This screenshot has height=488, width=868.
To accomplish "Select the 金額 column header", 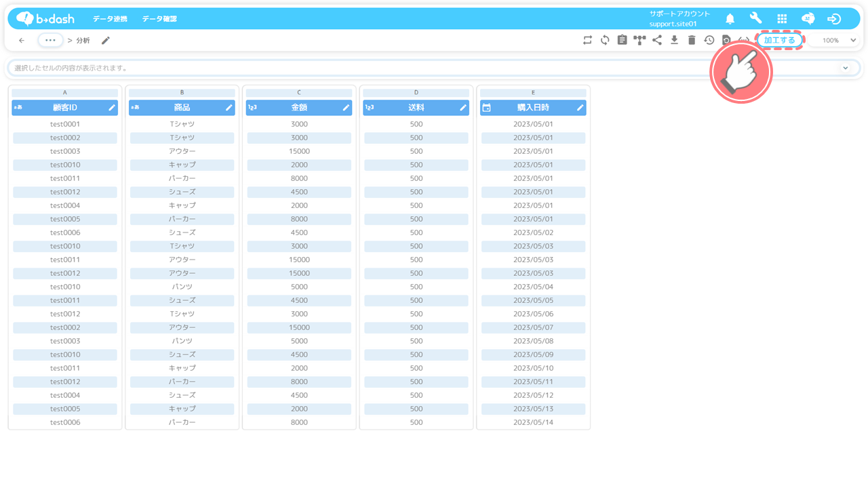I will pyautogui.click(x=299, y=108).
